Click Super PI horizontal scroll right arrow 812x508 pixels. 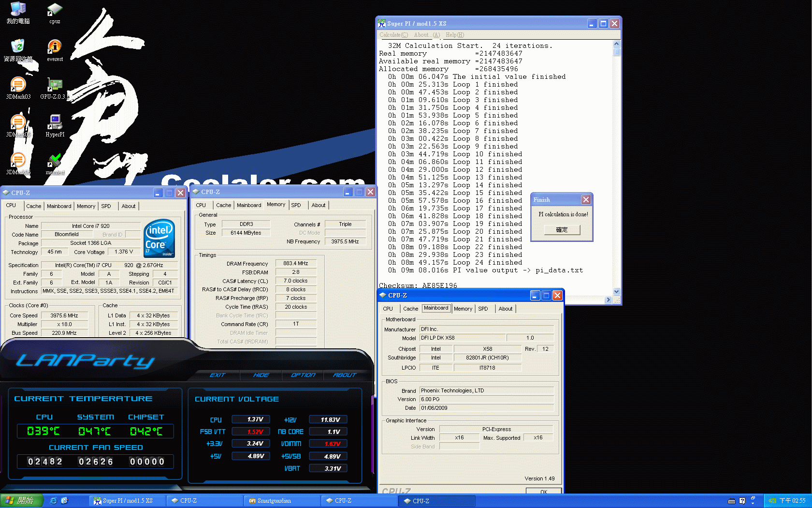point(609,300)
